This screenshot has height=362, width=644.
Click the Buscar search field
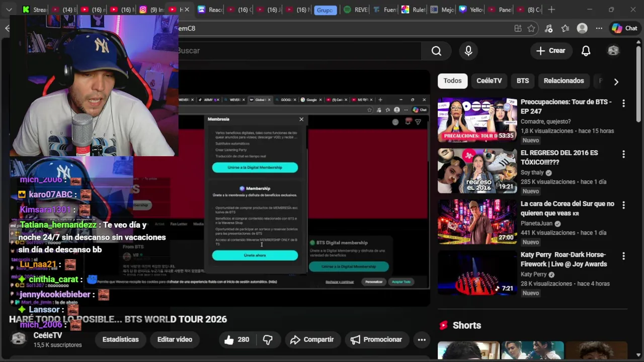click(x=299, y=51)
